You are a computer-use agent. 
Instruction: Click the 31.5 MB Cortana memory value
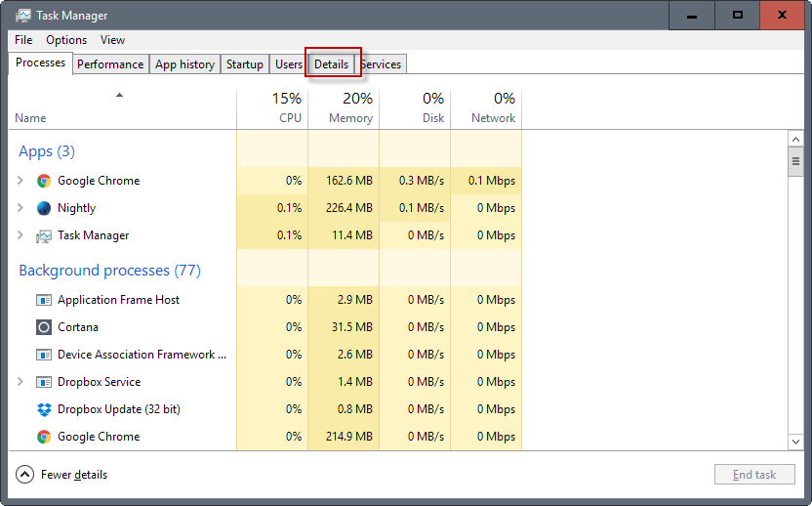point(352,327)
